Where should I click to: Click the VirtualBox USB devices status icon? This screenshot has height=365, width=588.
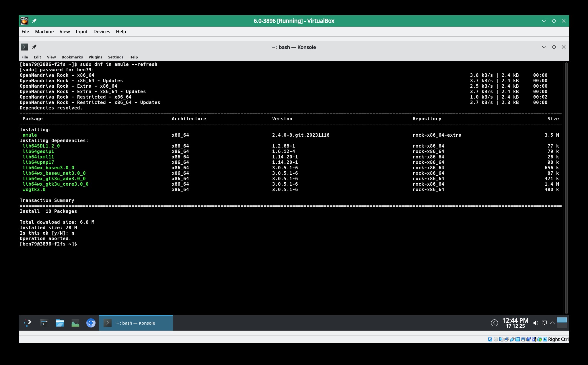pos(512,339)
